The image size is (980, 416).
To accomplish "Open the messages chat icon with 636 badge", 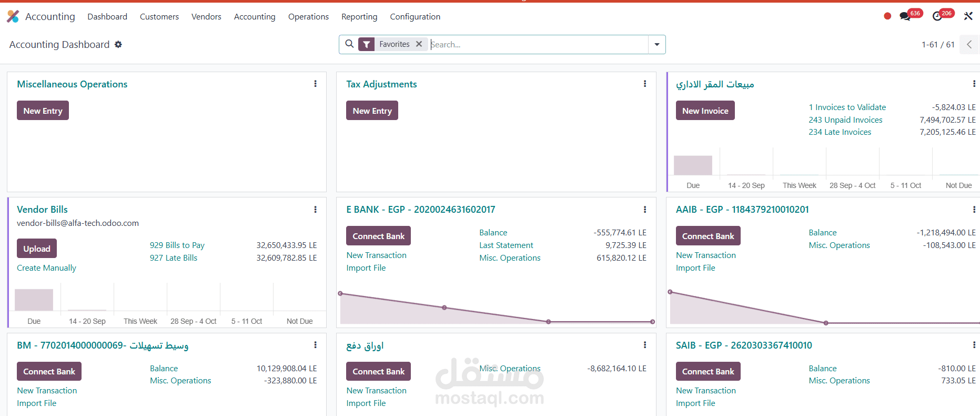I will [x=905, y=16].
